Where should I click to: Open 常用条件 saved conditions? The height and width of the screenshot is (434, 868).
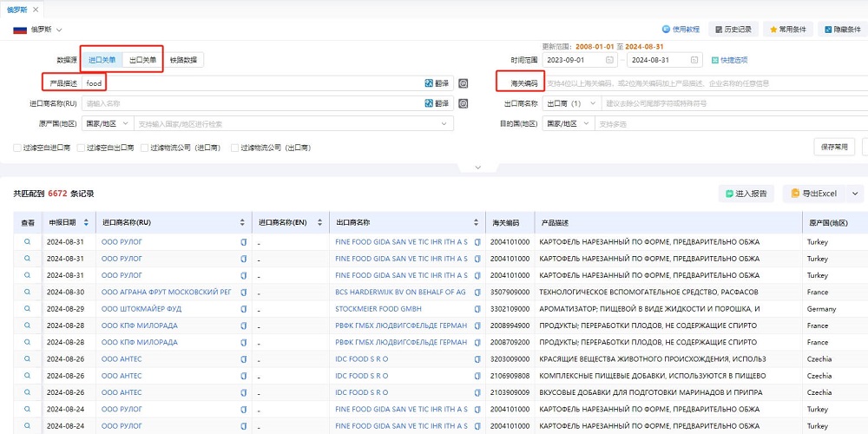click(788, 30)
